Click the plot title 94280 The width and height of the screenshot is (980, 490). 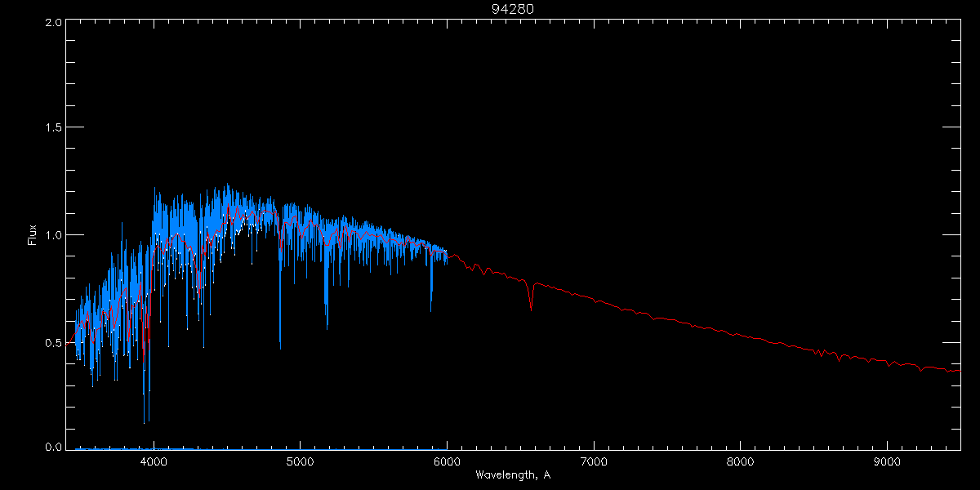(x=512, y=9)
